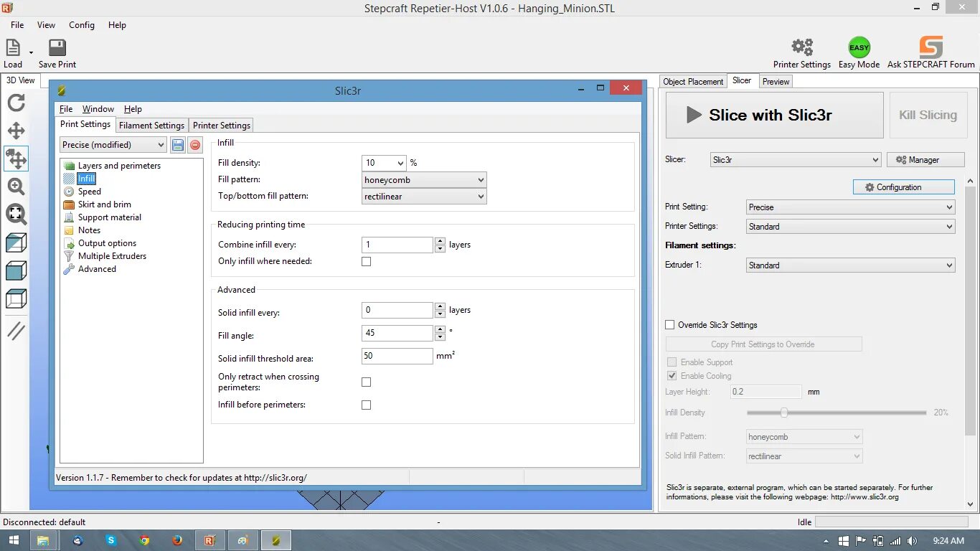This screenshot has height=551, width=980.
Task: Click the Enable Cooling checkbox
Action: (x=672, y=376)
